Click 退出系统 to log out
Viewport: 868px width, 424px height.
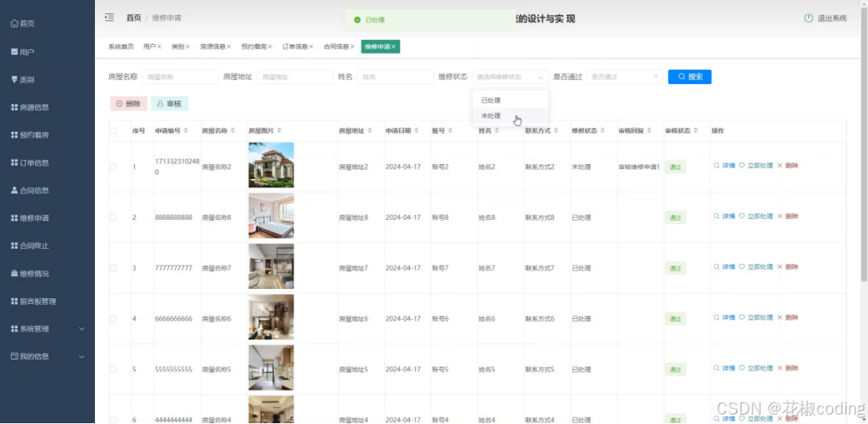click(x=832, y=18)
